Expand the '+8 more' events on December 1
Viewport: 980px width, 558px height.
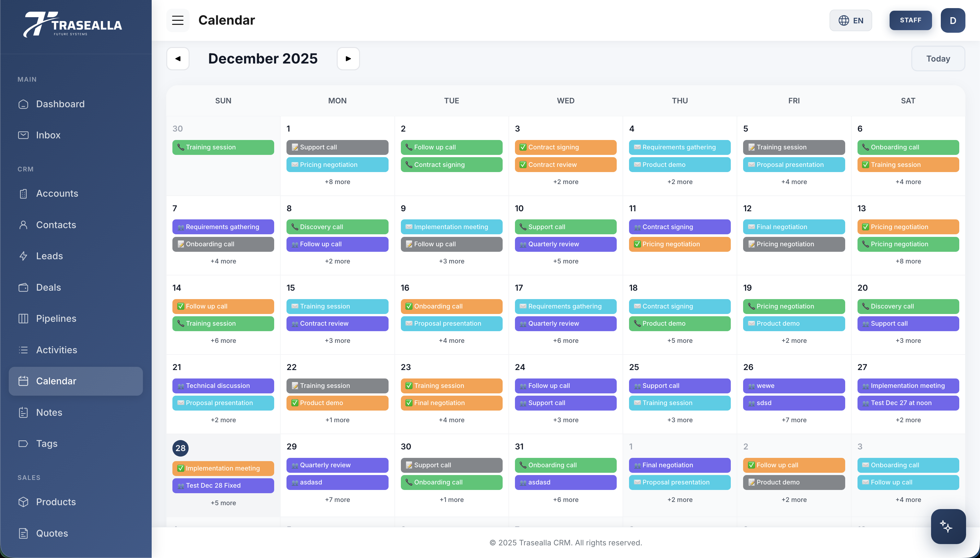click(337, 182)
